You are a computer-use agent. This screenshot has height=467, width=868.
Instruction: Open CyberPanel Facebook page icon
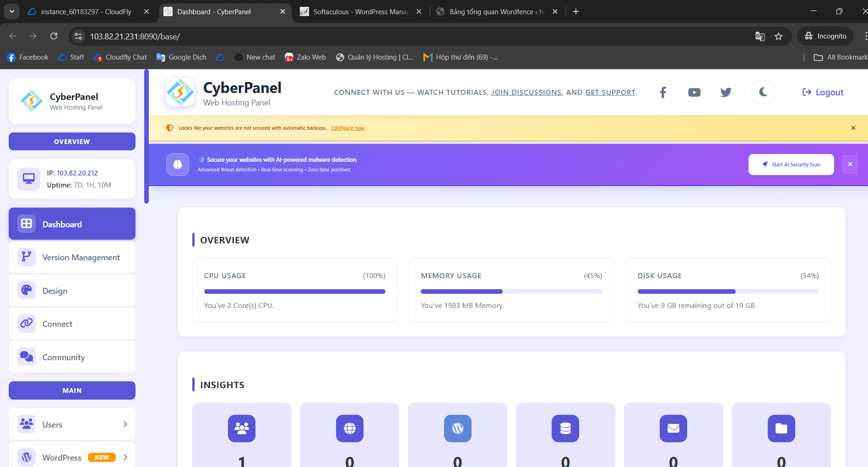tap(662, 93)
